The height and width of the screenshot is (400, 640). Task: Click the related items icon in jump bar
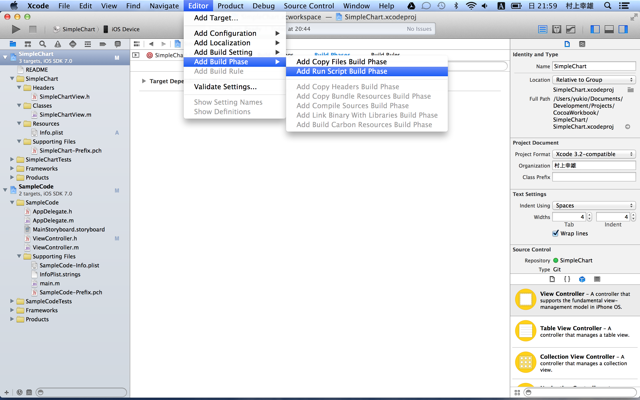point(137,44)
